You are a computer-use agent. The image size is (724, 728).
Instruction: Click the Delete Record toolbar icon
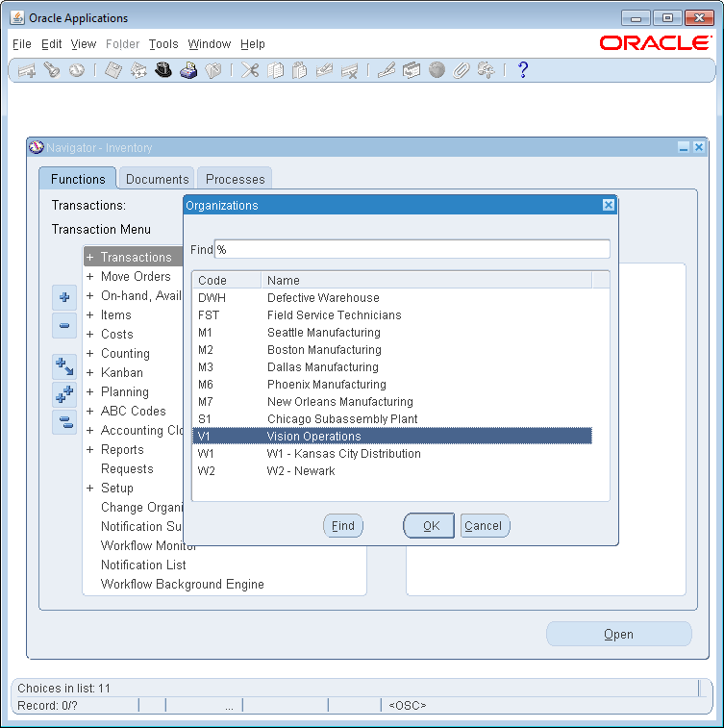349,70
